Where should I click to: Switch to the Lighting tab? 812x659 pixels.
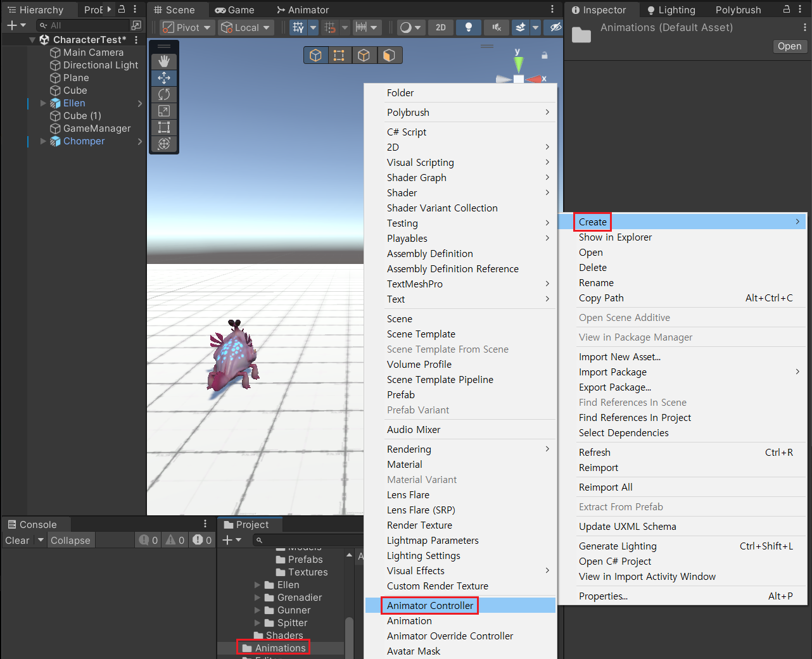tap(671, 10)
